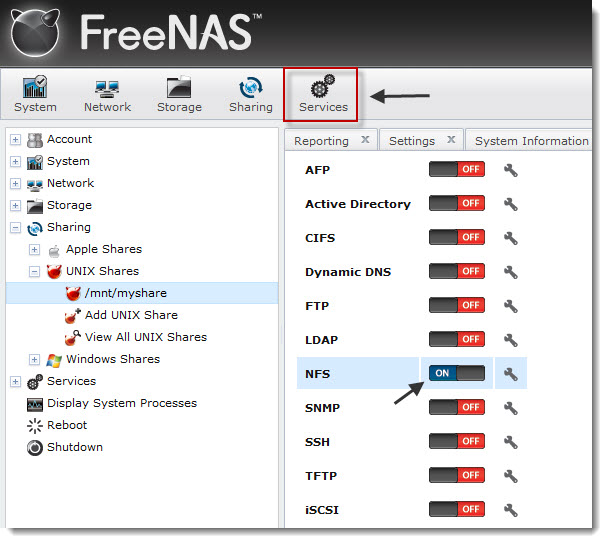Expand the System tree node
This screenshot has width=607, height=543.
(x=15, y=161)
